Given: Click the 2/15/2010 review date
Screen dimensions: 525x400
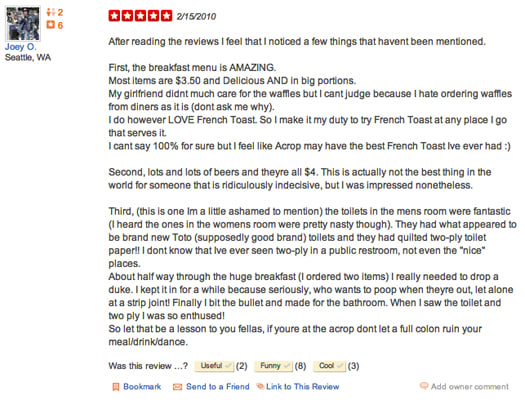Looking at the screenshot, I should pos(196,16).
